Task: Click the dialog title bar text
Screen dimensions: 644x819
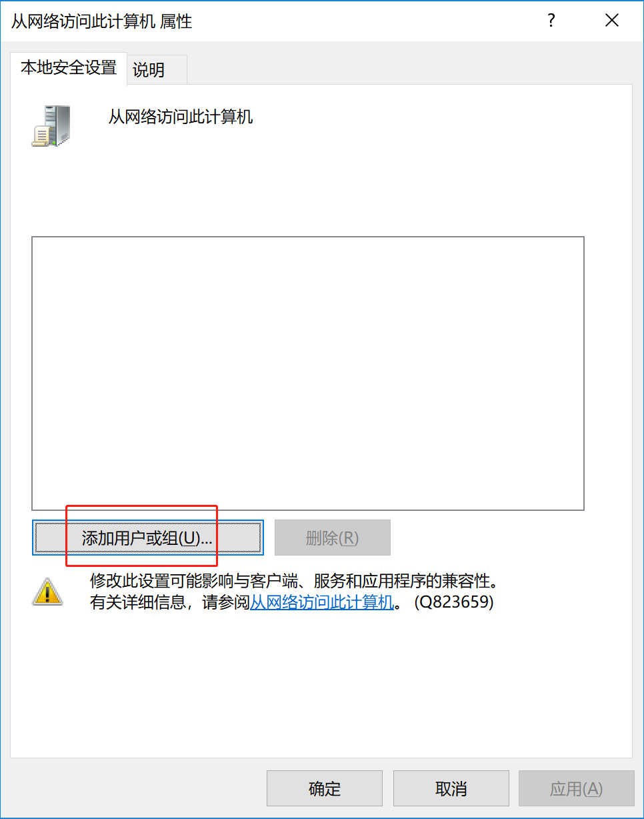Action: (102, 21)
